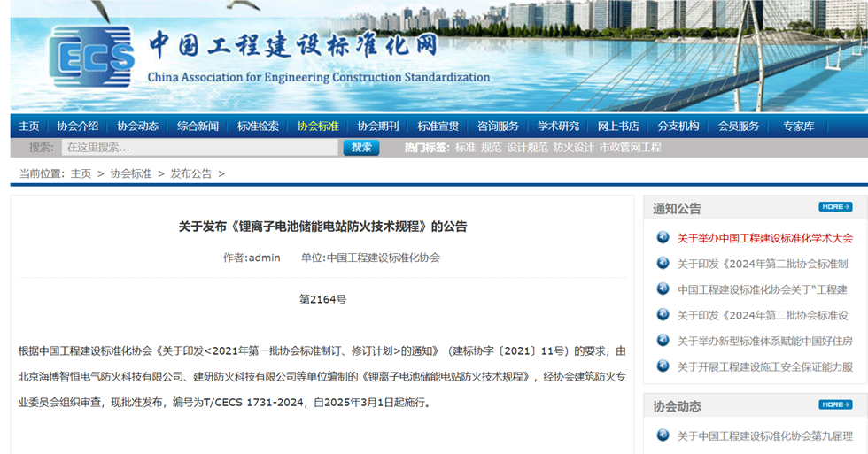
Task: Click bullet icon next to 关于举办中国工程建设标准化学术大会
Action: [x=663, y=237]
